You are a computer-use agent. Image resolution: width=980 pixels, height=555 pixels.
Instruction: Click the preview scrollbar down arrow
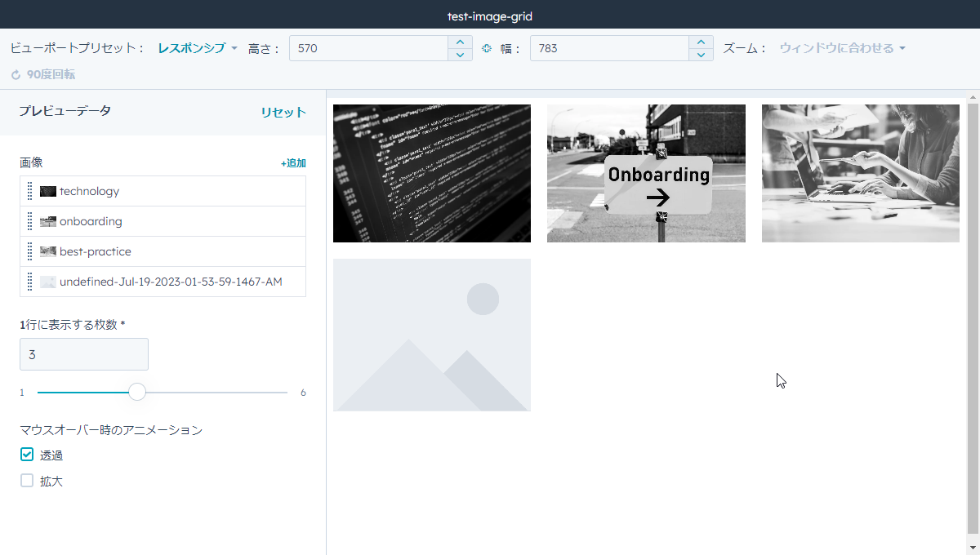point(973,548)
